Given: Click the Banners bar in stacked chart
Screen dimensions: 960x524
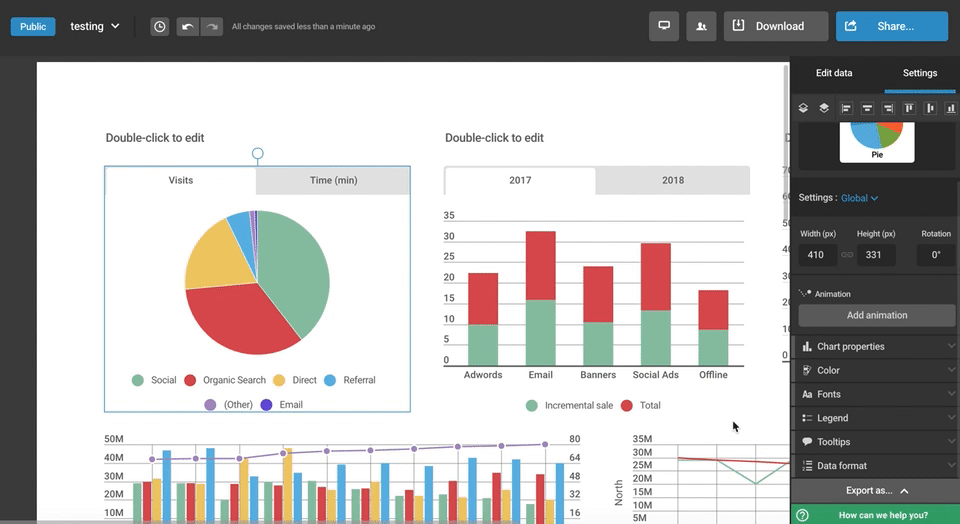Looking at the screenshot, I should [x=598, y=316].
